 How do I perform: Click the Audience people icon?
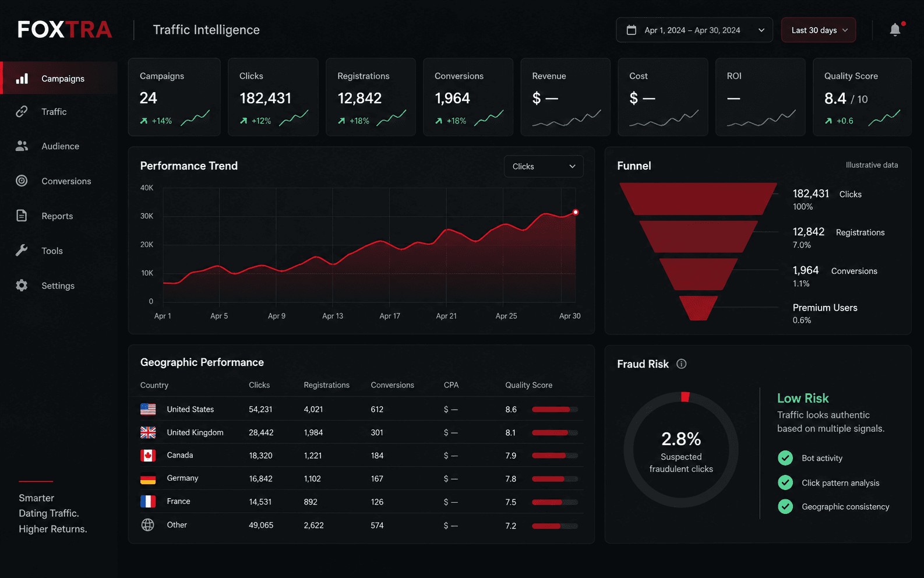(22, 146)
